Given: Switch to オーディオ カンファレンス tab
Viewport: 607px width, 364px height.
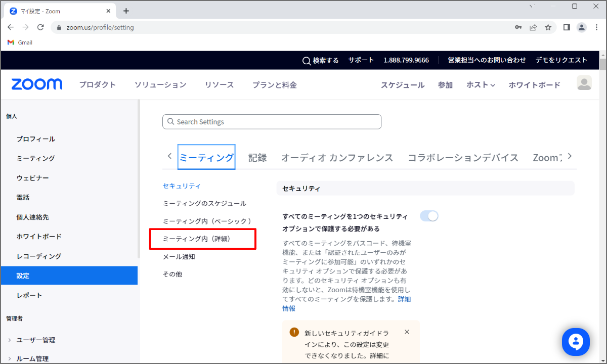Looking at the screenshot, I should tap(337, 157).
